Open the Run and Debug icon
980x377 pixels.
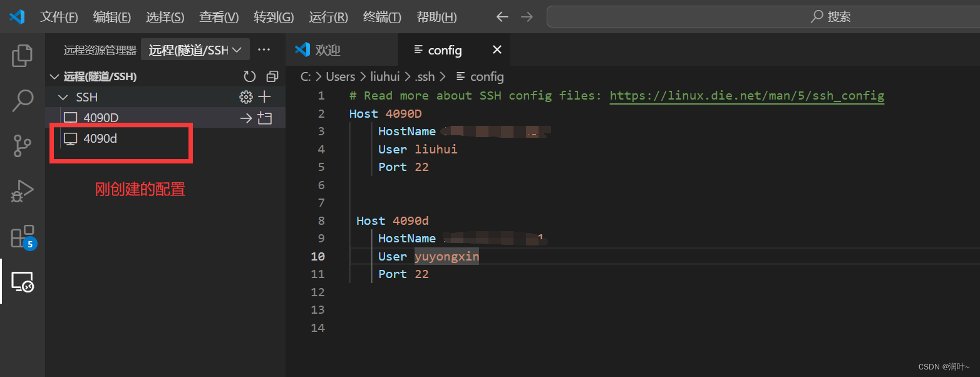click(x=23, y=191)
